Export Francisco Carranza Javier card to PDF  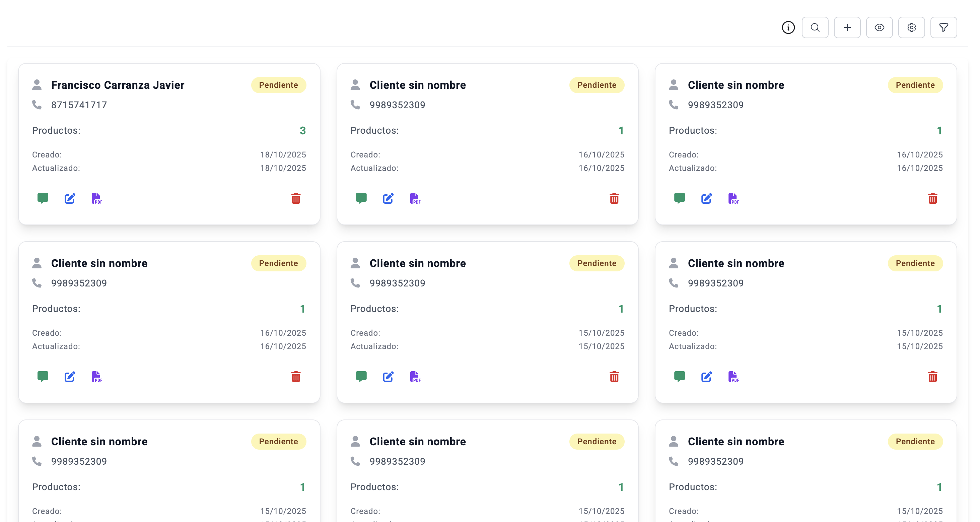click(x=97, y=198)
